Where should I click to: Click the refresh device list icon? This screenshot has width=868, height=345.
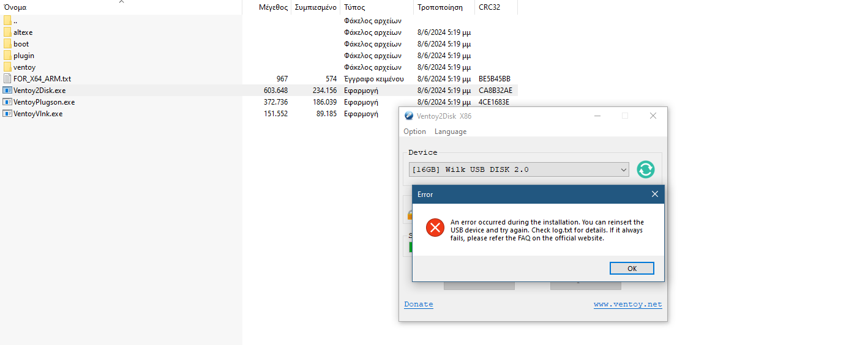pyautogui.click(x=645, y=169)
